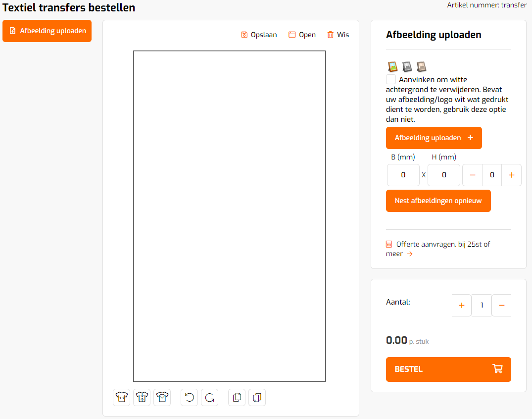Select the full color picture frame icon
This screenshot has height=419, width=532.
(x=392, y=66)
